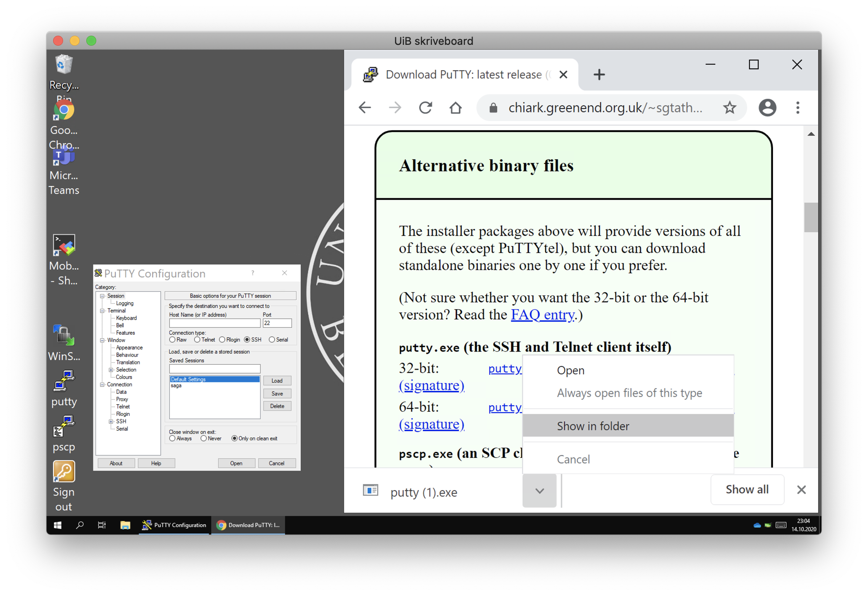Click the browser home icon
Screen dimensions: 868x596
456,108
